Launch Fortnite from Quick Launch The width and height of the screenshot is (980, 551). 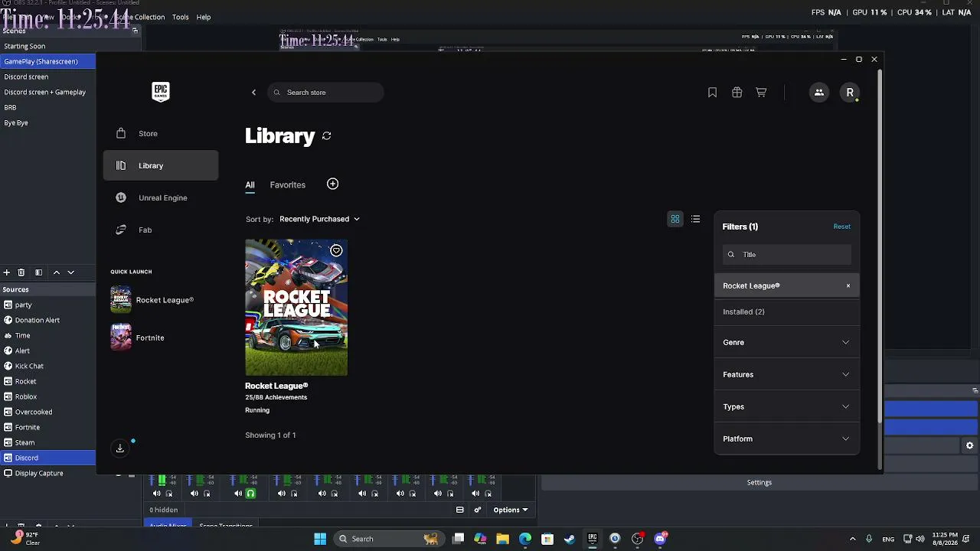tap(138, 337)
